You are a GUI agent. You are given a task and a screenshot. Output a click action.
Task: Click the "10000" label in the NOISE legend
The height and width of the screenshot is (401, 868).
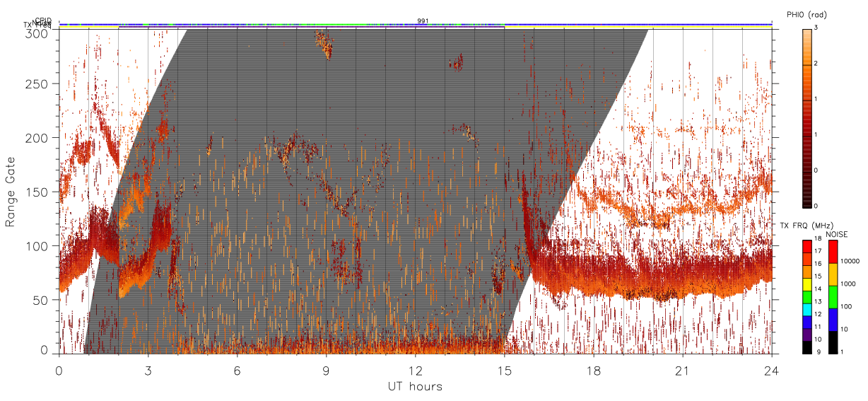[x=849, y=261]
